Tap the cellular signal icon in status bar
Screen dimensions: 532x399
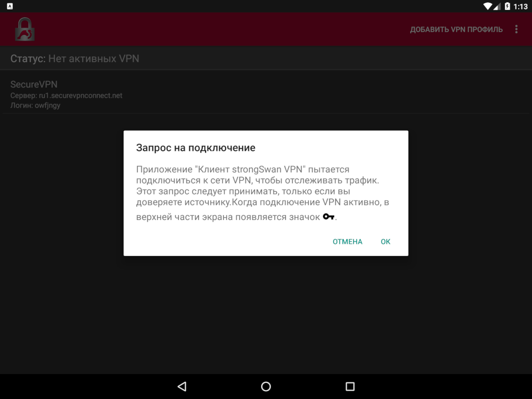497,6
